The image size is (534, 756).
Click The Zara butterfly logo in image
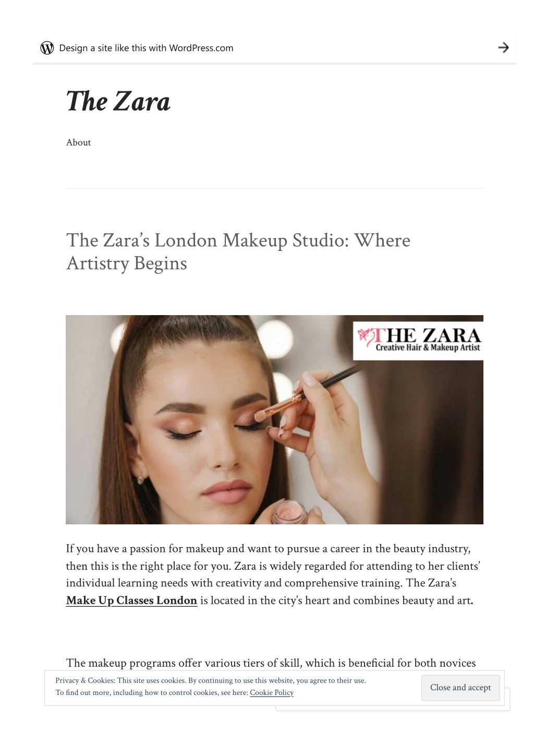(x=366, y=337)
